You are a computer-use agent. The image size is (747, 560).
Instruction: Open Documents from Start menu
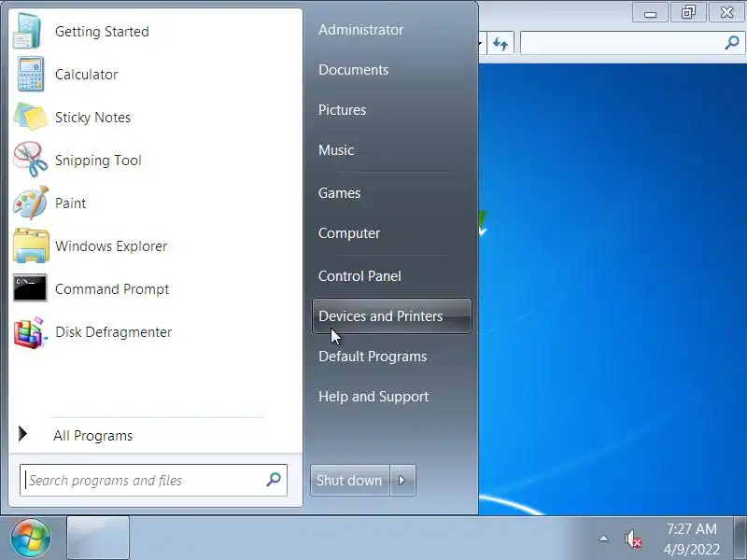(354, 70)
